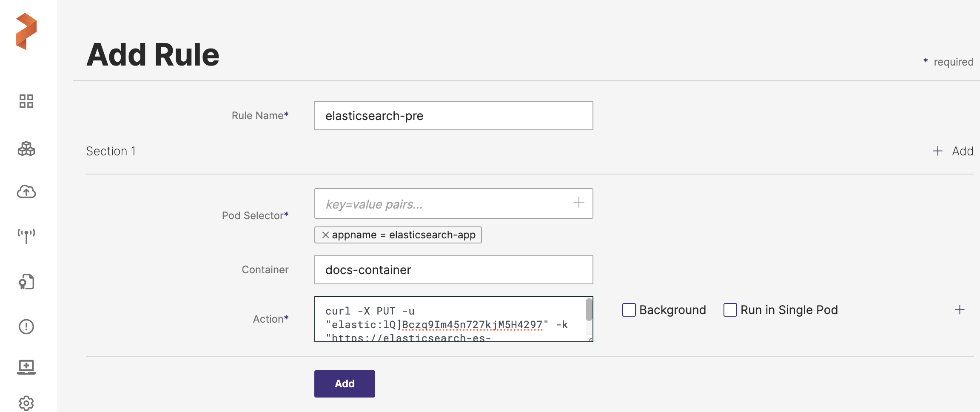The image size is (980, 412).
Task: Open the laptop plus sidebar icon
Action: [x=26, y=366]
